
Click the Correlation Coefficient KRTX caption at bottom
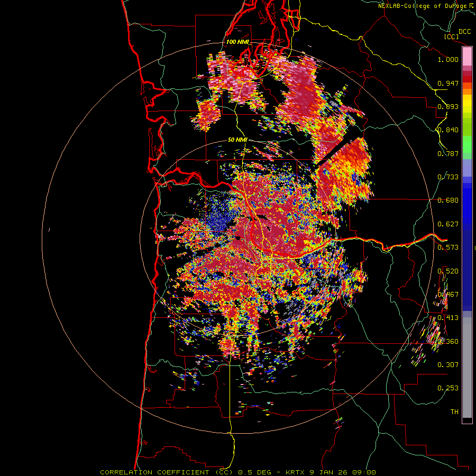[x=238, y=472]
